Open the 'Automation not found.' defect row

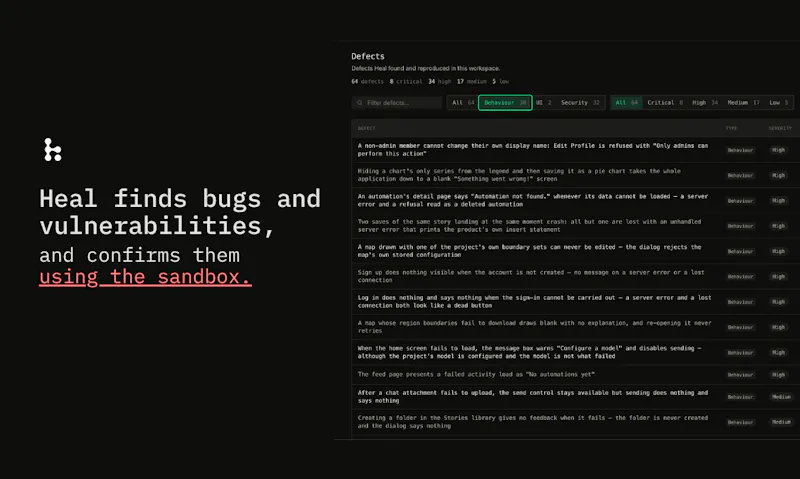(576, 200)
